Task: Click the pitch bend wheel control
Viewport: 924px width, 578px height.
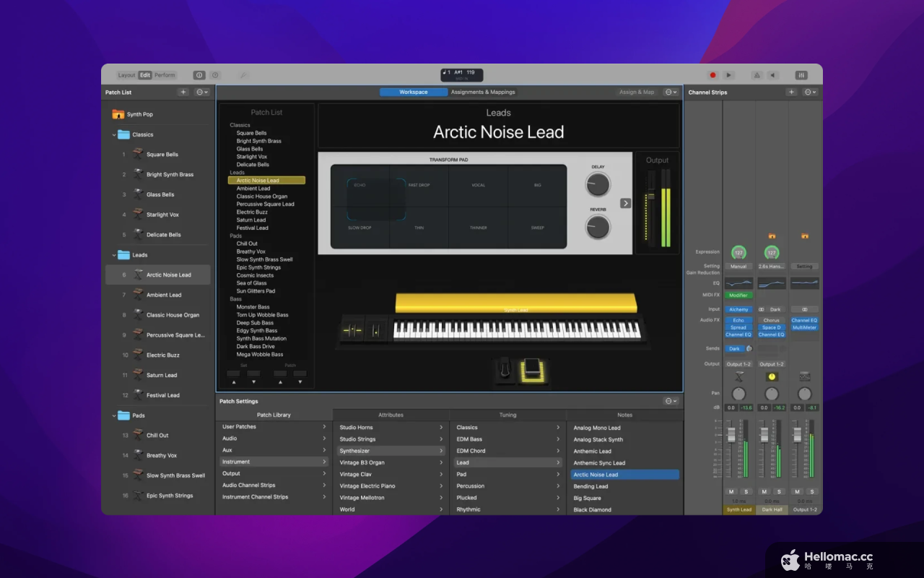Action: point(352,330)
